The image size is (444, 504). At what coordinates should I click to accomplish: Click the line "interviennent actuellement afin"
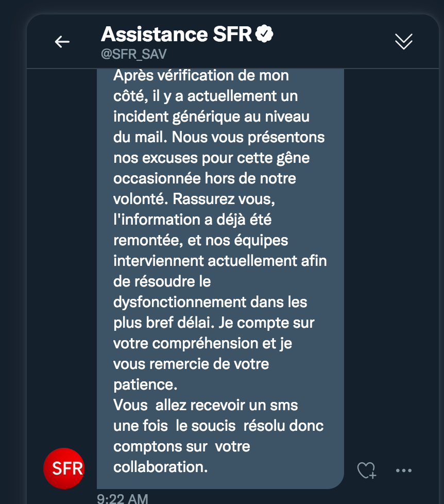[220, 261]
